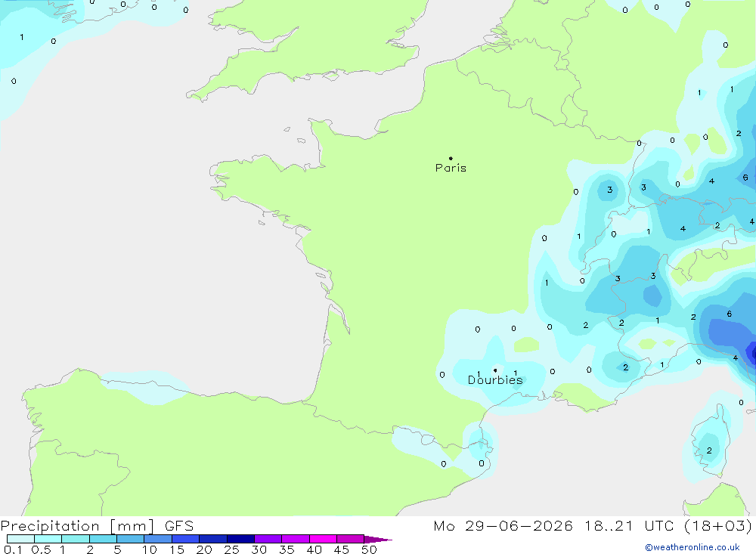Click the 2 mm value on Corsica
756x554 pixels.
click(x=709, y=450)
